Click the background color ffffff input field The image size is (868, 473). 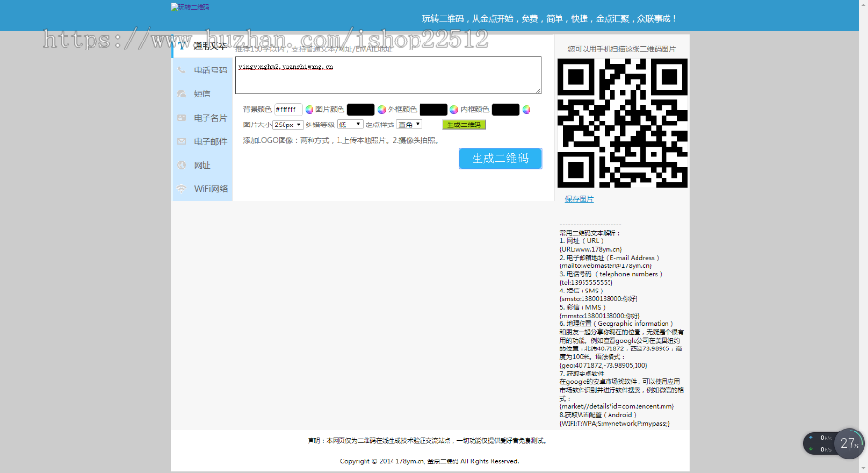click(287, 110)
